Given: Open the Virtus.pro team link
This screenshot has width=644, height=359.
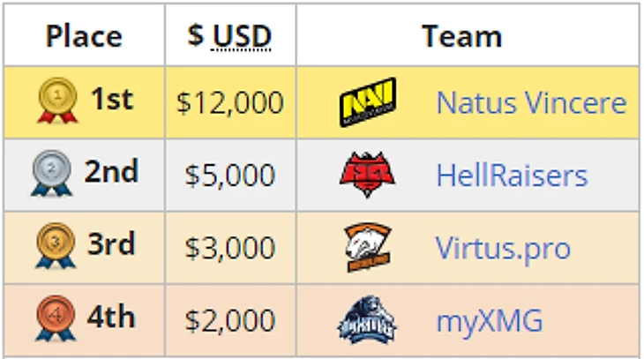Looking at the screenshot, I should [503, 248].
